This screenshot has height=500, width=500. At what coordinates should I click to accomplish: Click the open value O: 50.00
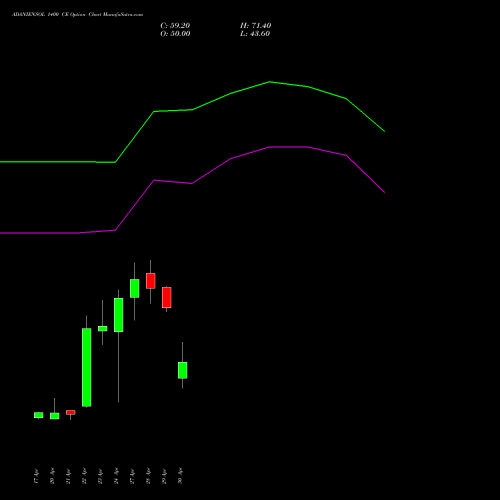point(175,34)
